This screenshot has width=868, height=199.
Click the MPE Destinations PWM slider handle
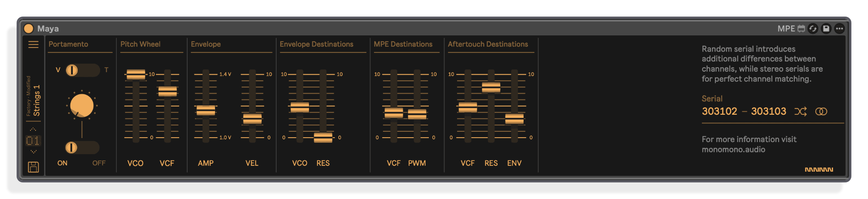point(417,114)
